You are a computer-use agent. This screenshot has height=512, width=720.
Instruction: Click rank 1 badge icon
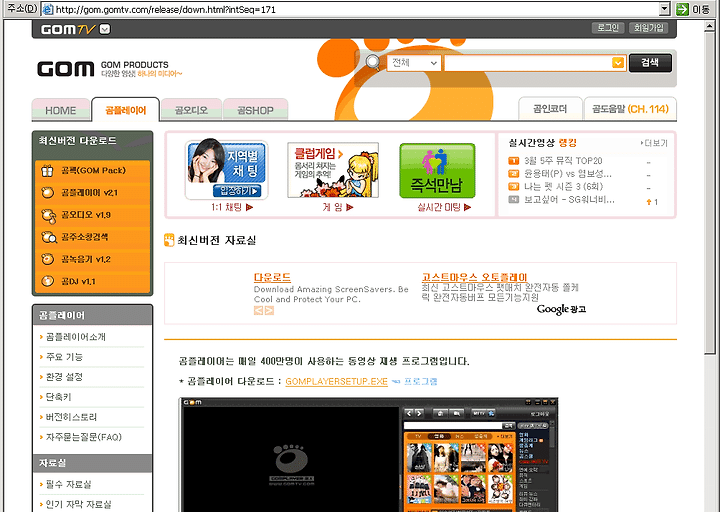click(513, 161)
